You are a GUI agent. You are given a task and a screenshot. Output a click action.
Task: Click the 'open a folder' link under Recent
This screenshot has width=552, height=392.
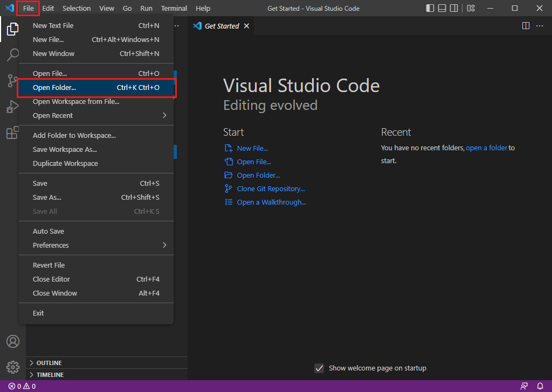(487, 148)
